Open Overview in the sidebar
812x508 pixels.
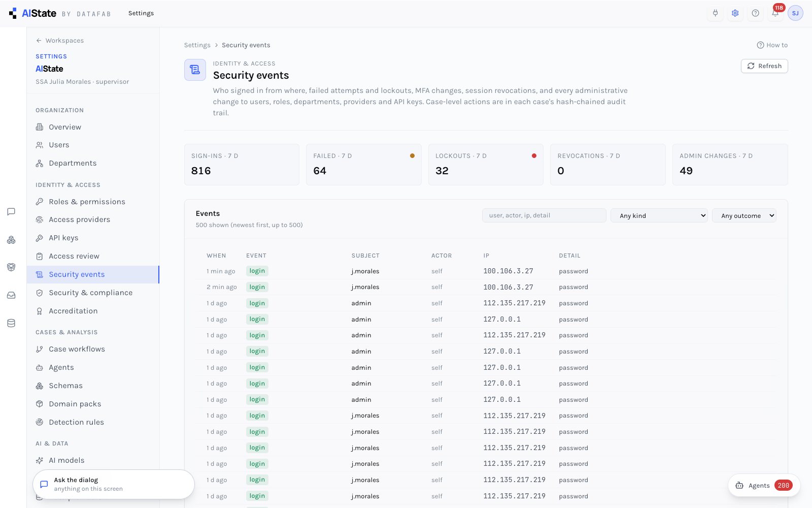tap(93, 127)
